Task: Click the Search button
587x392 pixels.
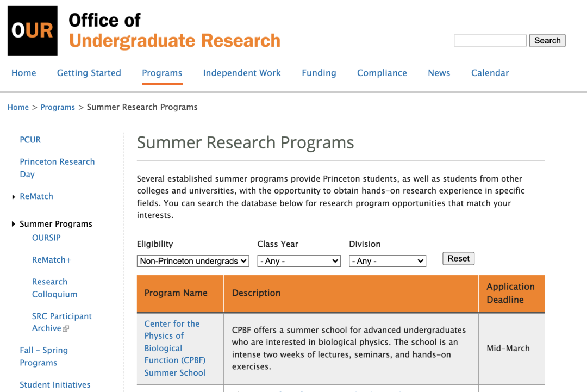Action: pos(547,40)
